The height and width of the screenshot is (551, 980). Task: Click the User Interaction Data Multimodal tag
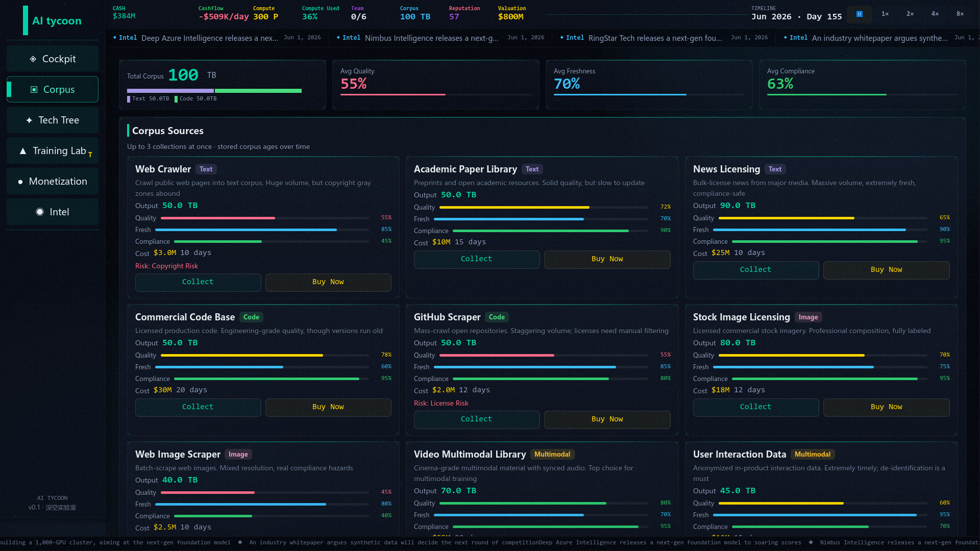point(813,455)
